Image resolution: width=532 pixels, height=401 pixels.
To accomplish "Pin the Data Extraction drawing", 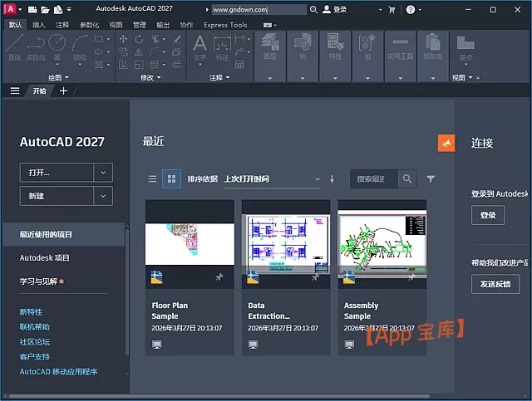I will point(316,277).
